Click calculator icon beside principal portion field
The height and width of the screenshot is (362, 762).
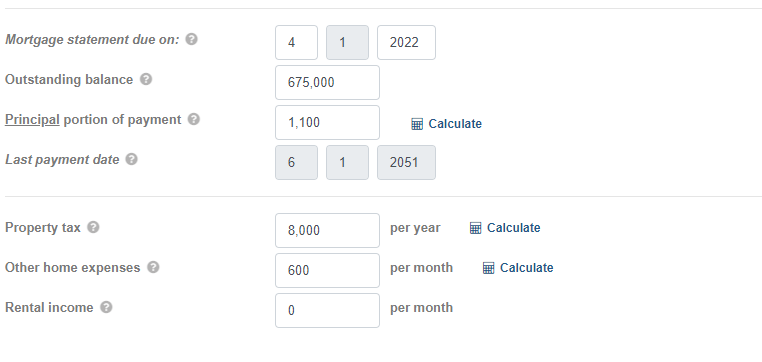(x=417, y=124)
